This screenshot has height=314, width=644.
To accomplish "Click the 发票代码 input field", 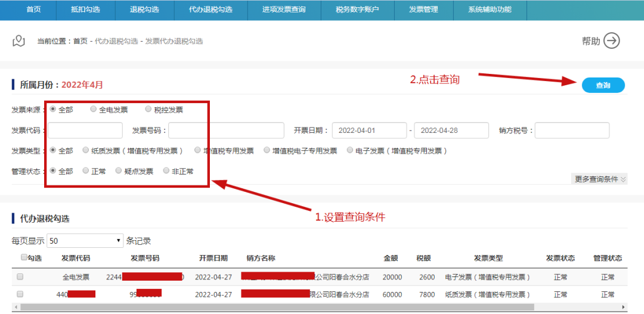I will pos(85,130).
